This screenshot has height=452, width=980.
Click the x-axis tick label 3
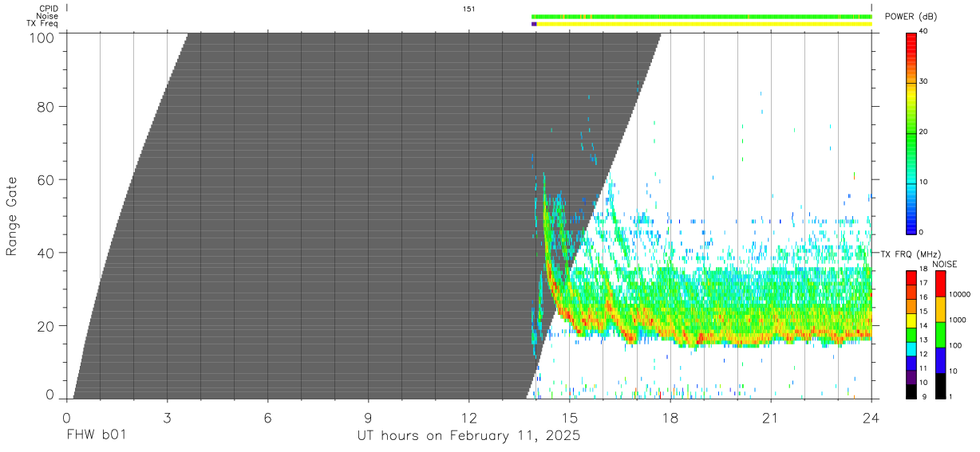167,418
